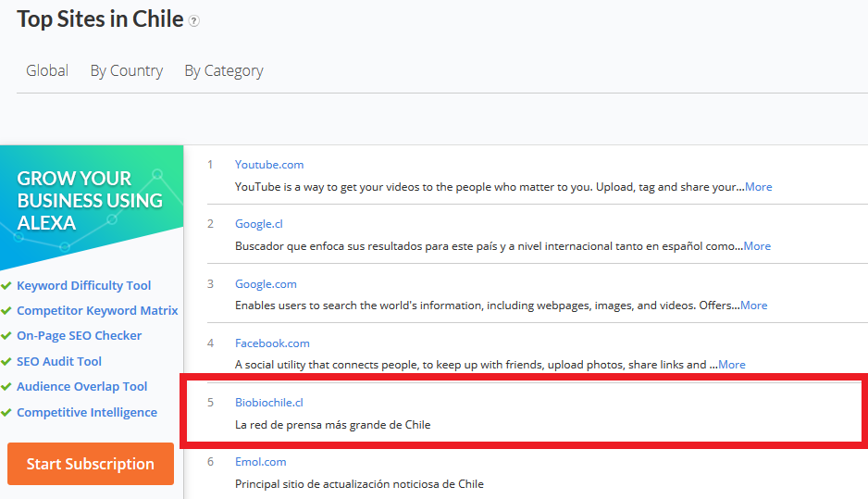Click the Emol.com site link
Image resolution: width=868 pixels, height=499 pixels.
pos(260,462)
